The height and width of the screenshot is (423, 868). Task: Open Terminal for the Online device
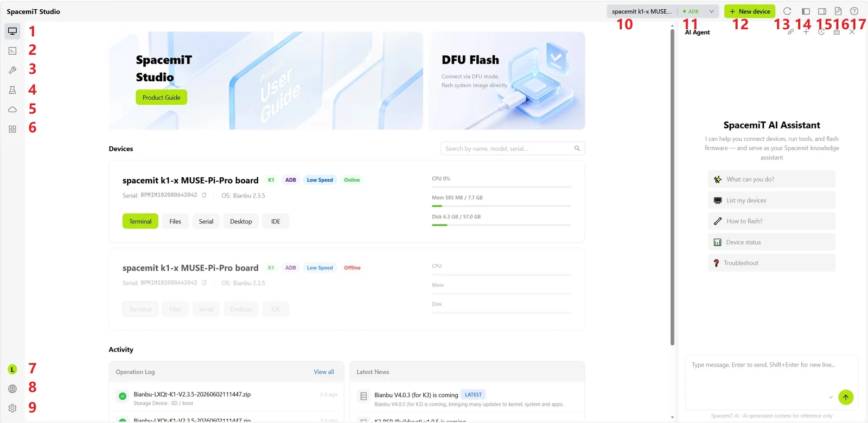(x=141, y=221)
